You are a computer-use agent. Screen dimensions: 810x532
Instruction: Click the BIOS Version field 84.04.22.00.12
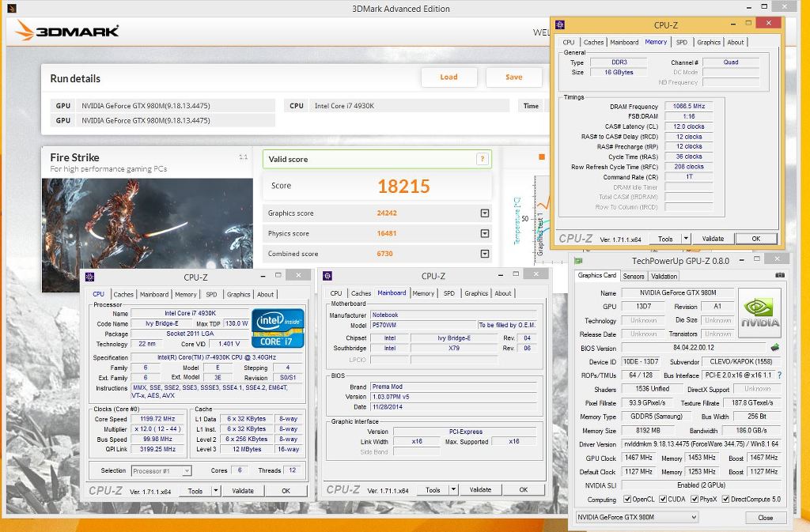point(694,348)
